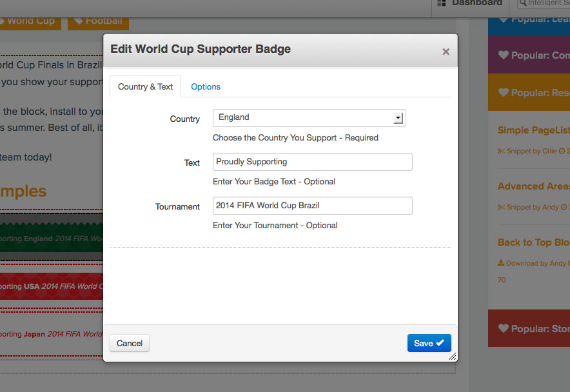The height and width of the screenshot is (392, 570).
Task: Click the Country field label
Action: pos(184,119)
